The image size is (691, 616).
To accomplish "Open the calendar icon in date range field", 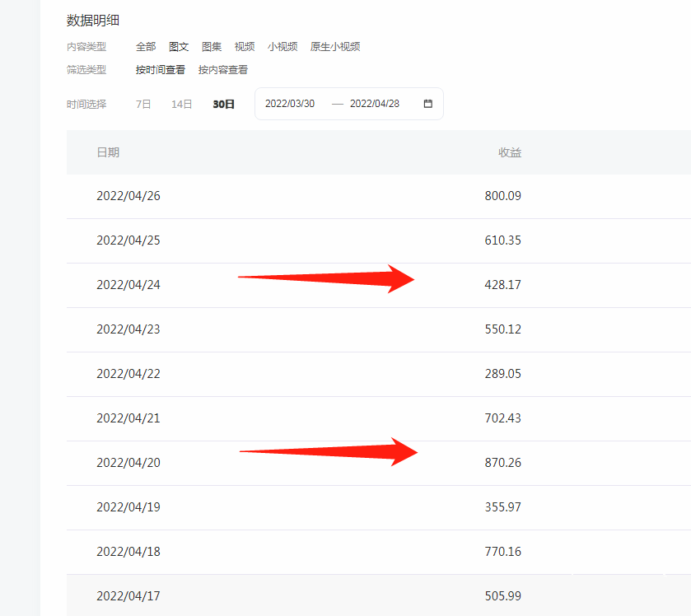I will [x=428, y=104].
